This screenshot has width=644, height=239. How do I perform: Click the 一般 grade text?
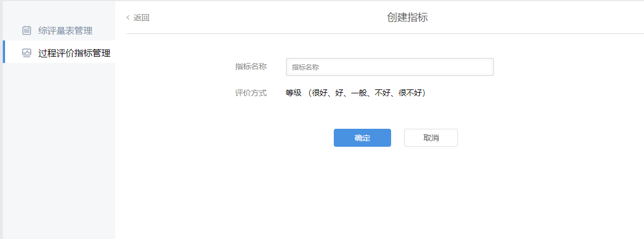(x=359, y=93)
